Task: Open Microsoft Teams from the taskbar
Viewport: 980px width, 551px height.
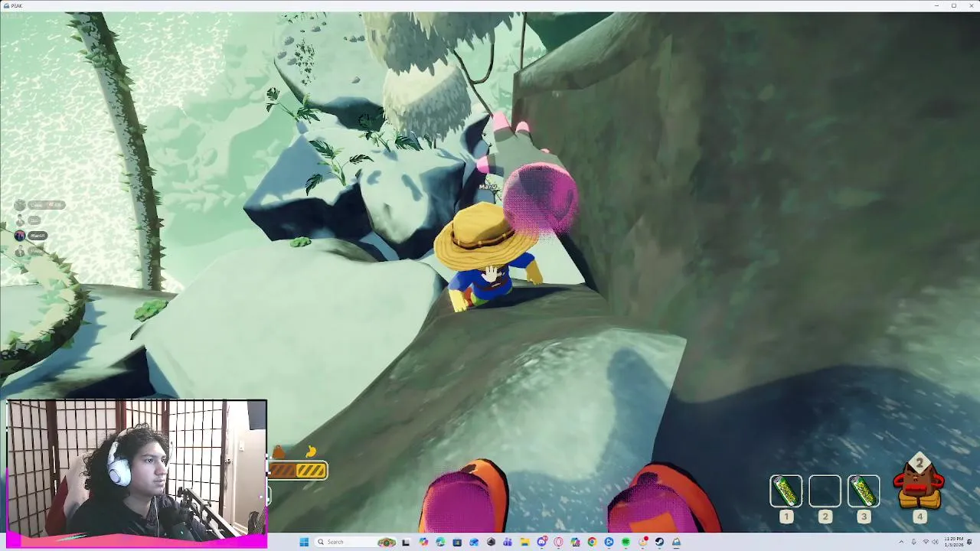Action: (x=508, y=542)
